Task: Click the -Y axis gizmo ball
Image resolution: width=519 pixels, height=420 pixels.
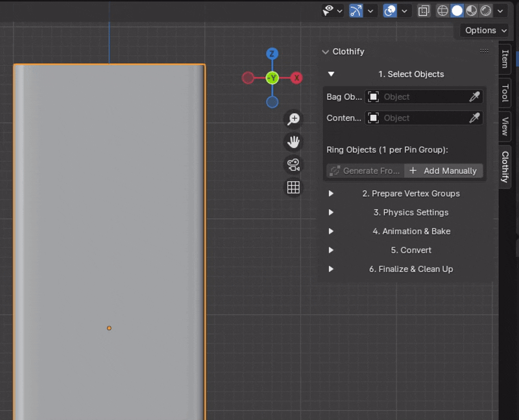Action: click(x=272, y=78)
